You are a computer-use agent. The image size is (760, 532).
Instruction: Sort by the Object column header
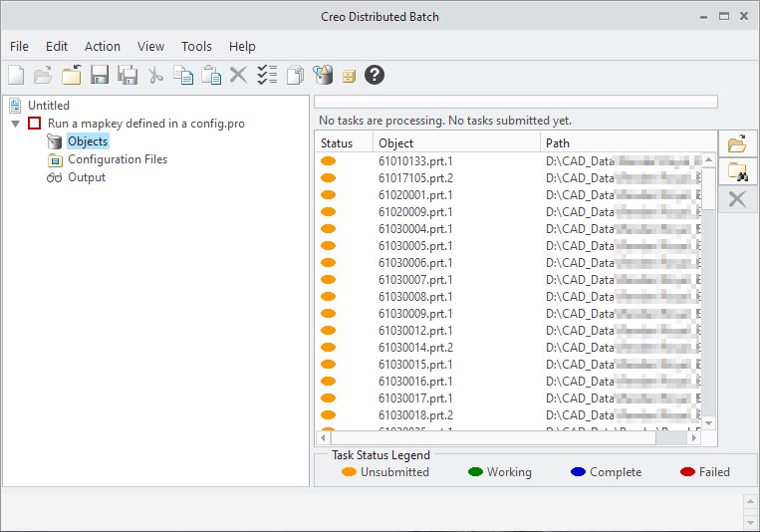coord(456,143)
